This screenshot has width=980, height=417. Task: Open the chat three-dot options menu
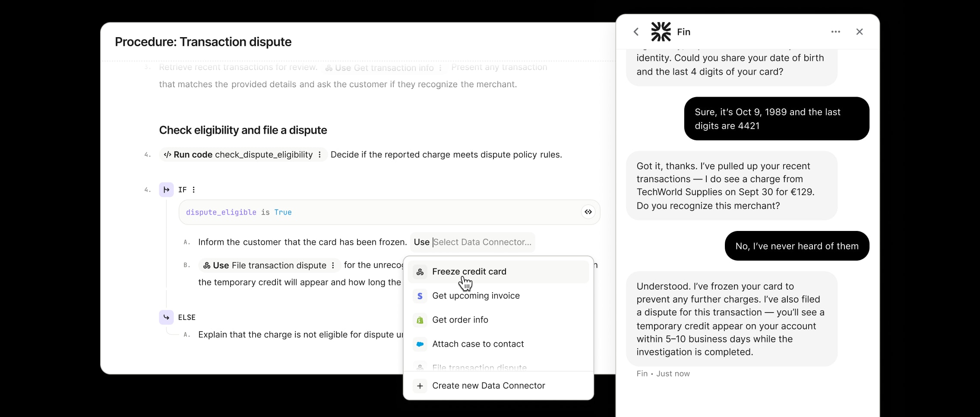[835, 32]
